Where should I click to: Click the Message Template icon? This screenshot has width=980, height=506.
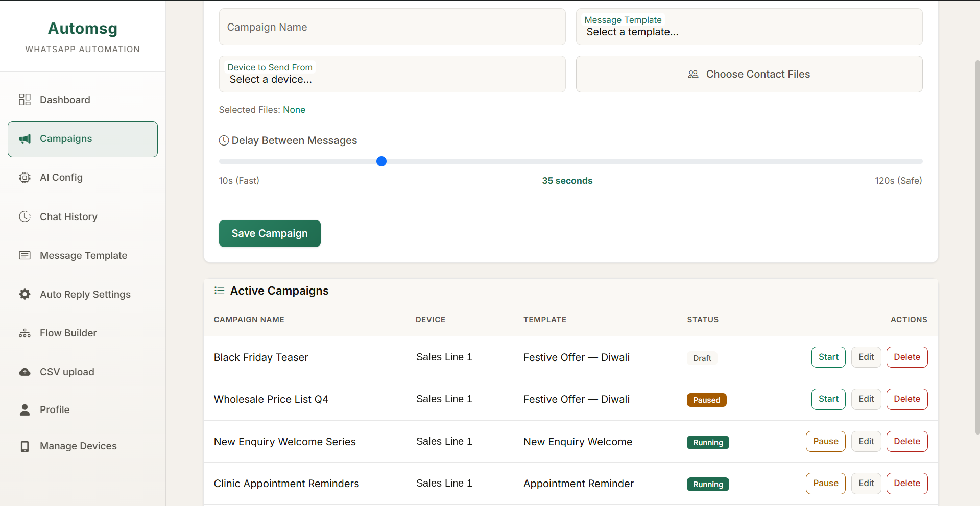[25, 255]
